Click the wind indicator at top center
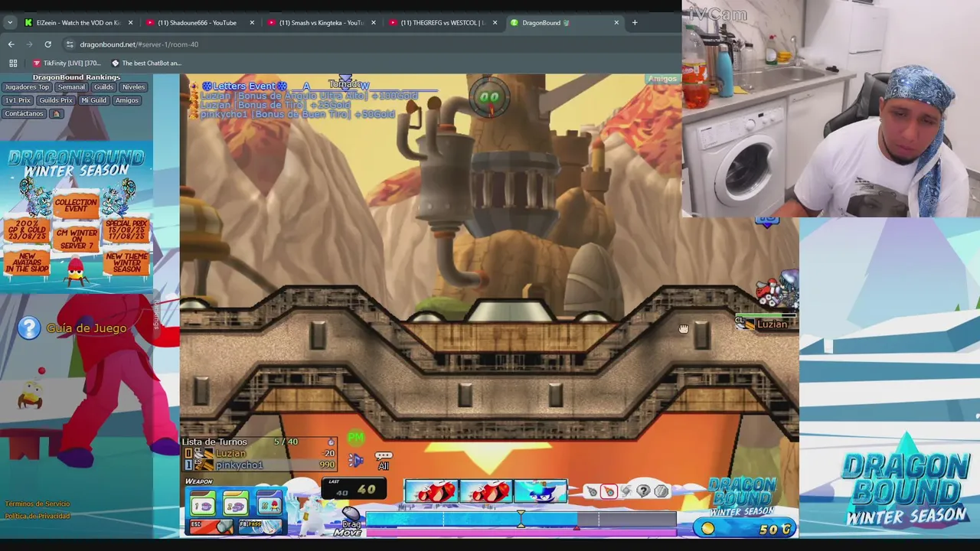980x551 pixels. (490, 97)
